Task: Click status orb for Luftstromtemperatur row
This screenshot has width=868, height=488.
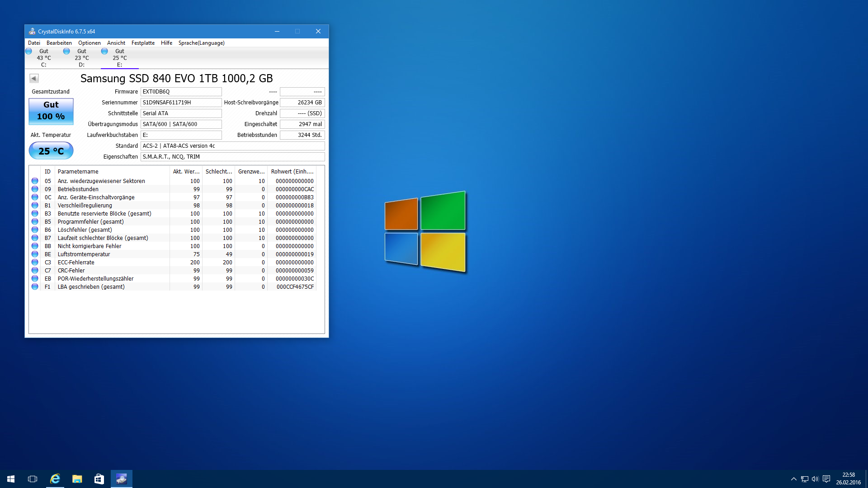Action: (x=35, y=254)
